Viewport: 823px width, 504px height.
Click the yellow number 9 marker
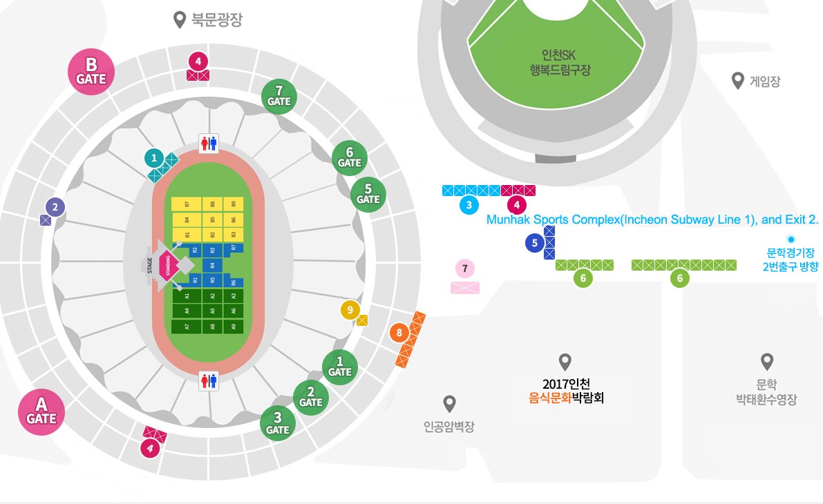pyautogui.click(x=350, y=310)
